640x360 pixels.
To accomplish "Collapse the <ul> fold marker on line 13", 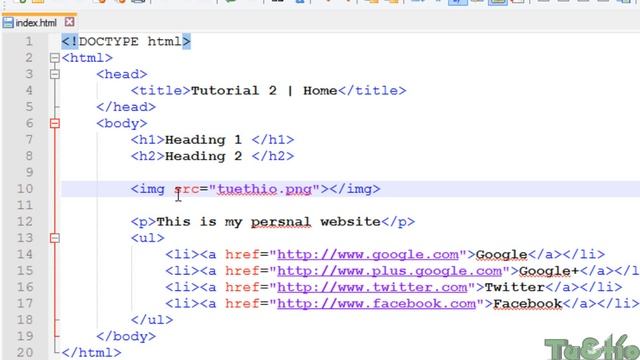I will point(55,238).
